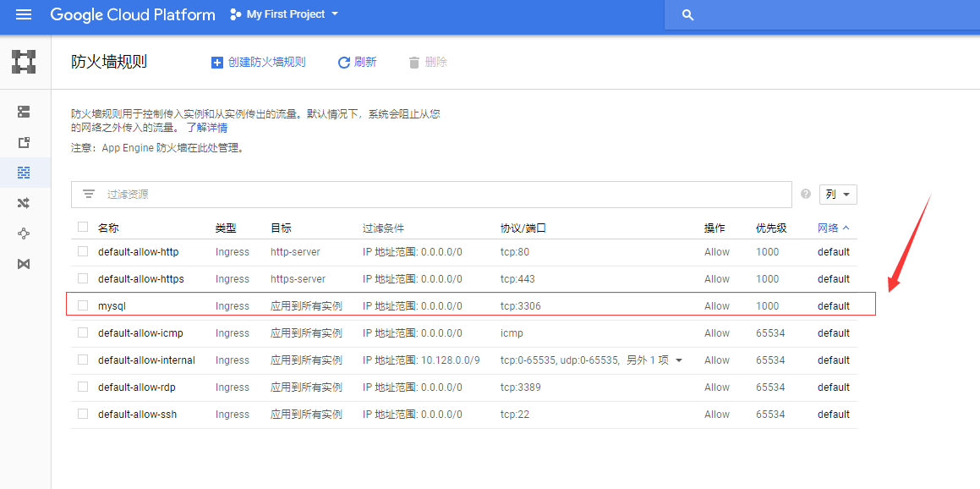Open VPC network peering sidebar icon
Image resolution: width=980 pixels, height=489 pixels.
[24, 234]
